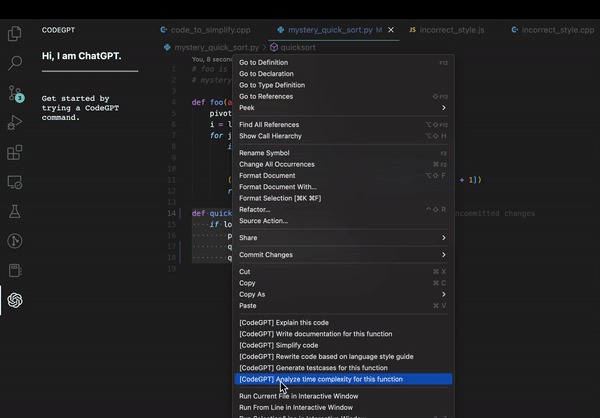Close the mystery_quick_sort.py tab
This screenshot has width=600, height=418.
tap(391, 30)
